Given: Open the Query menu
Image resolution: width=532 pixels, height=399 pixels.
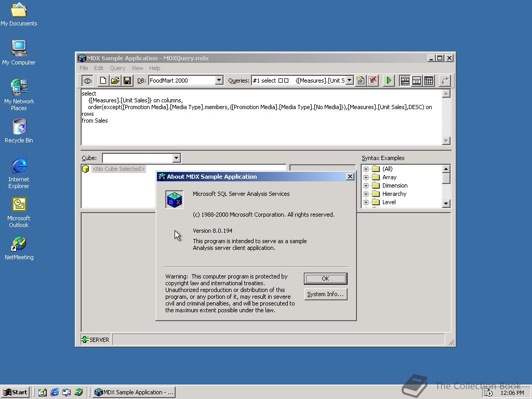Looking at the screenshot, I should click(117, 68).
